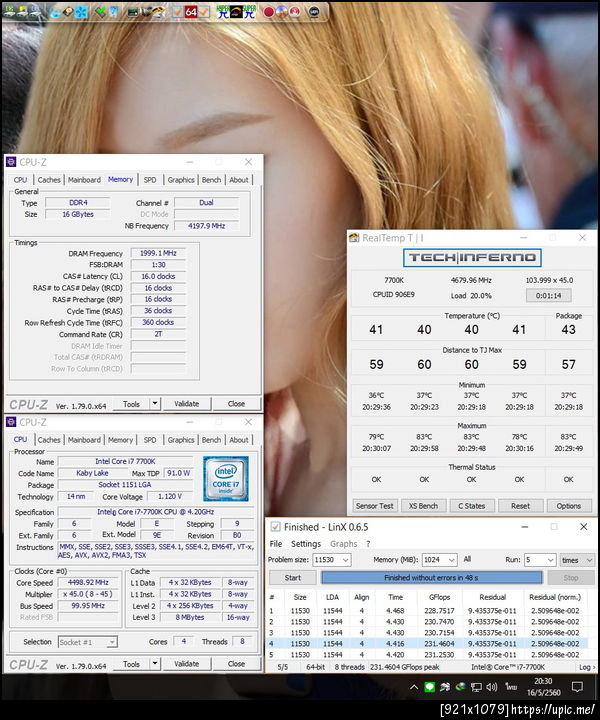Click the Core Speed value 4498.92 MHz
The width and height of the screenshot is (600, 720).
tap(88, 582)
